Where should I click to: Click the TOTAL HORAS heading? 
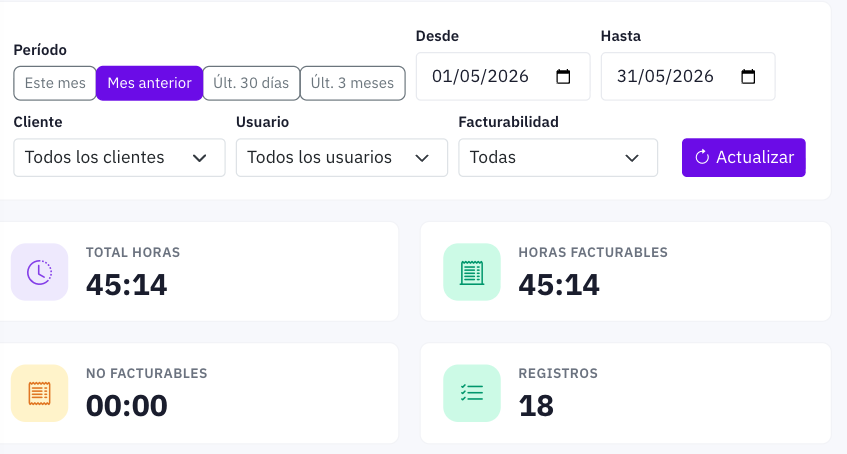(133, 252)
